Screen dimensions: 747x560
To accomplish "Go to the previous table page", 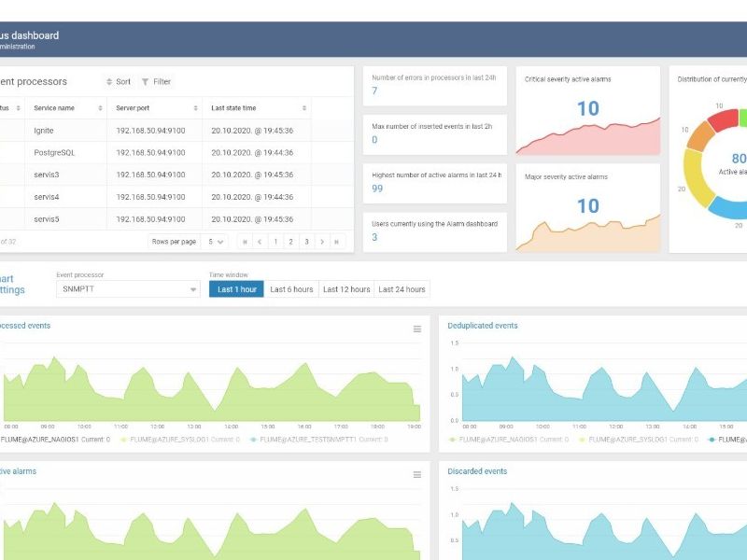I will coord(260,242).
